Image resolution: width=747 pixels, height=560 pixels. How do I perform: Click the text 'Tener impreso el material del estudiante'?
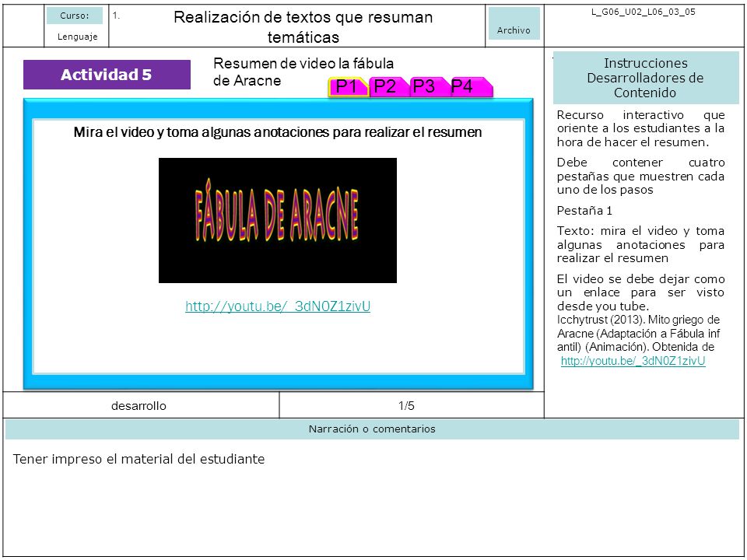pyautogui.click(x=139, y=459)
